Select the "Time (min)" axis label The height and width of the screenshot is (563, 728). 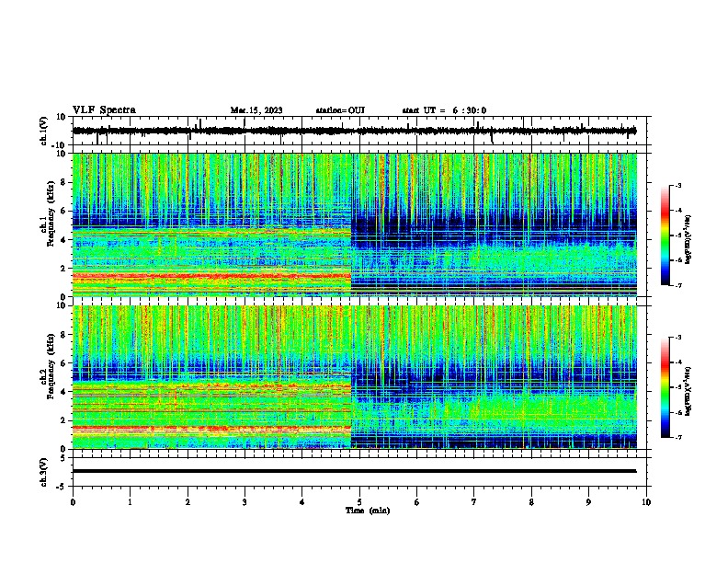368,511
